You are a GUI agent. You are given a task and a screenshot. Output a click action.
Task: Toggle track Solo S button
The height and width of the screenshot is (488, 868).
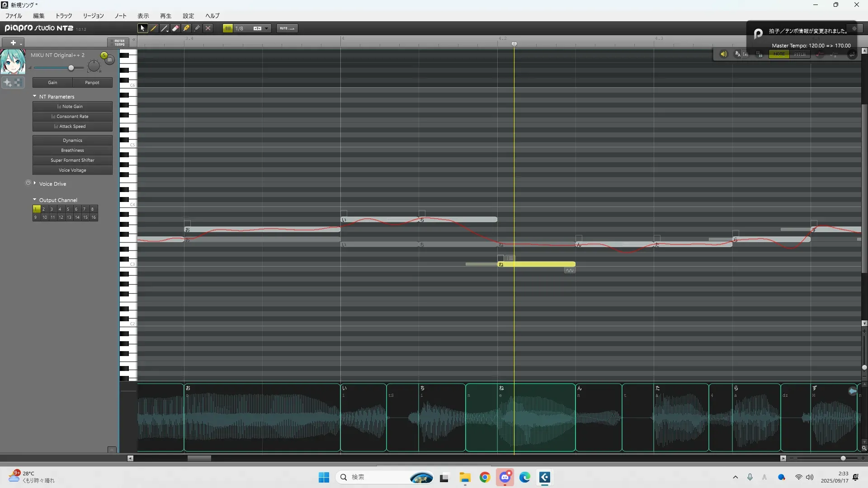click(x=104, y=55)
